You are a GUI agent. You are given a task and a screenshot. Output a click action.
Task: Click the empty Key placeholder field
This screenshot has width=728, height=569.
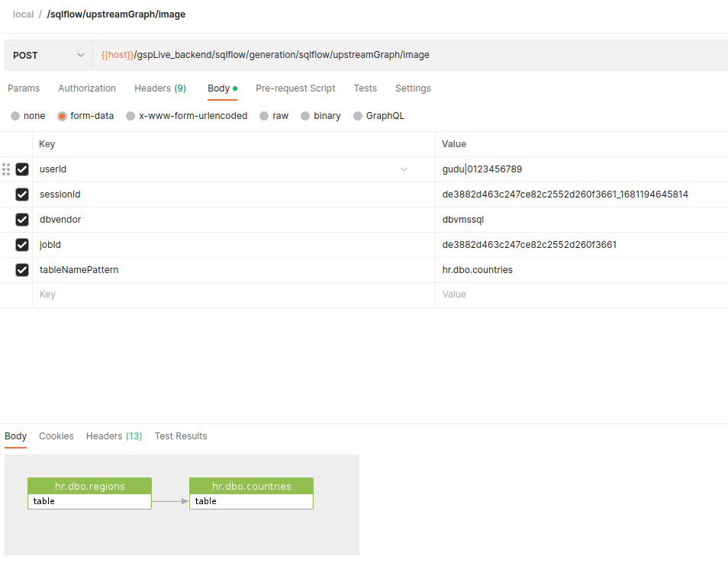coord(229,294)
